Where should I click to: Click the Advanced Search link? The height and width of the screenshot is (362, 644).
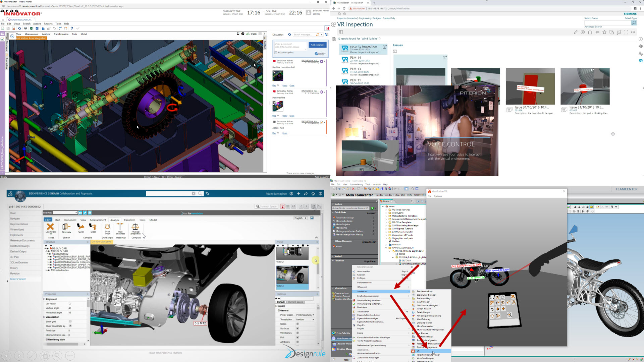pyautogui.click(x=593, y=27)
